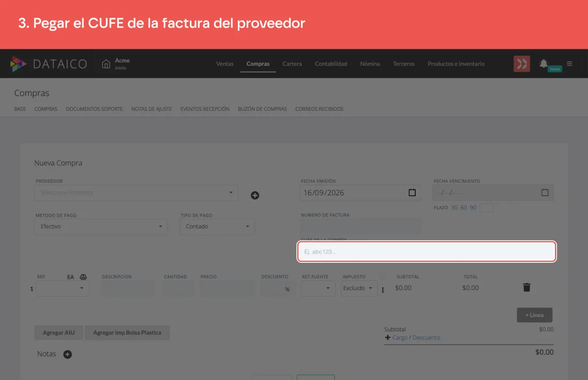Click the Dataico logo

click(48, 64)
